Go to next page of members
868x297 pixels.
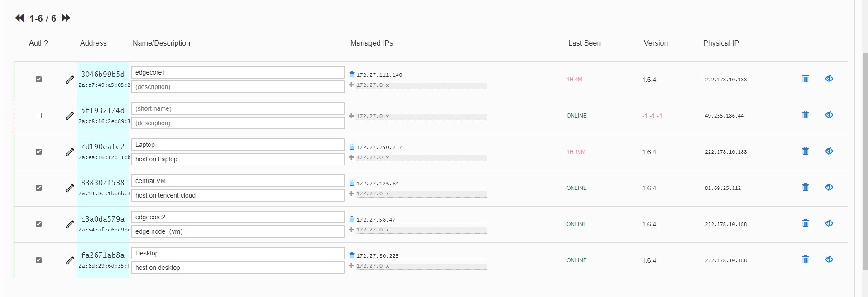click(66, 18)
